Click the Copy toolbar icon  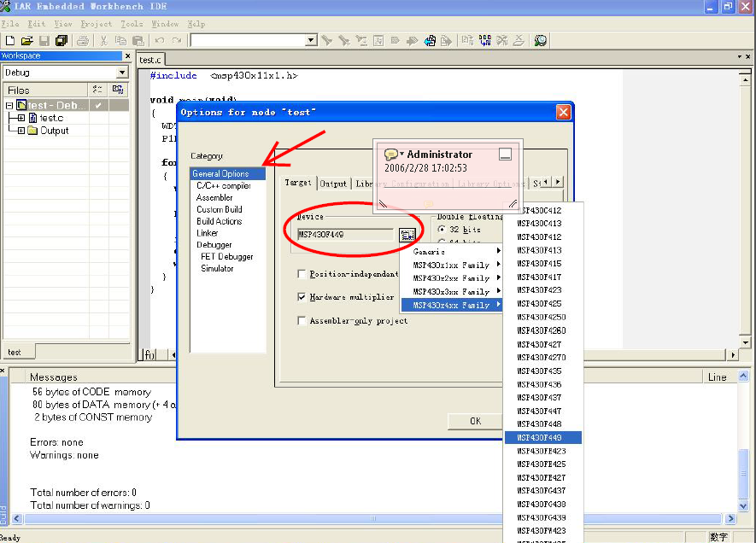120,41
